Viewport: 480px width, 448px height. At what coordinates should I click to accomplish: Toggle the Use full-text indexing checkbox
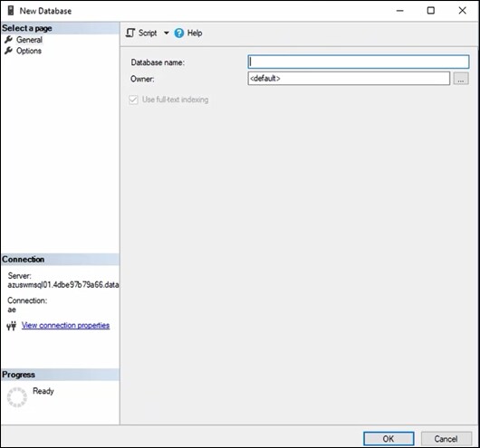click(133, 100)
